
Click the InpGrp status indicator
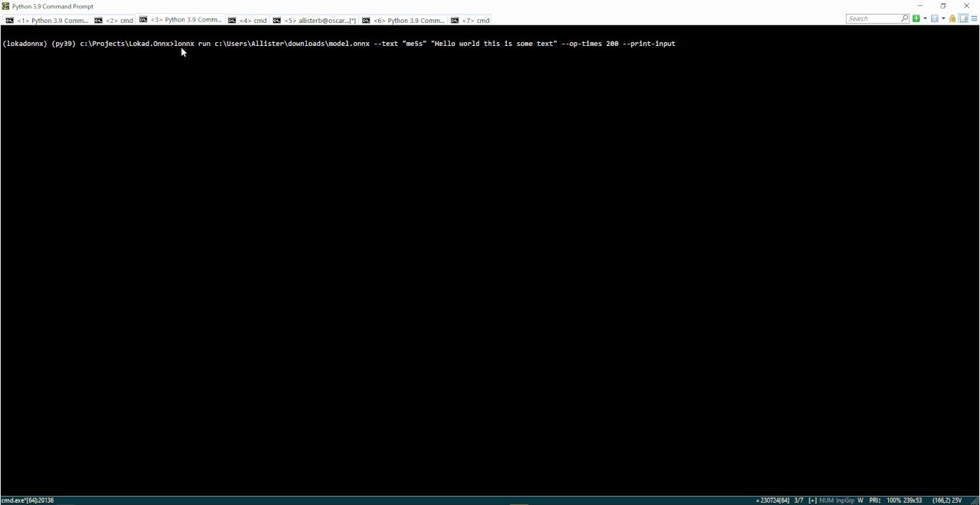tap(844, 500)
